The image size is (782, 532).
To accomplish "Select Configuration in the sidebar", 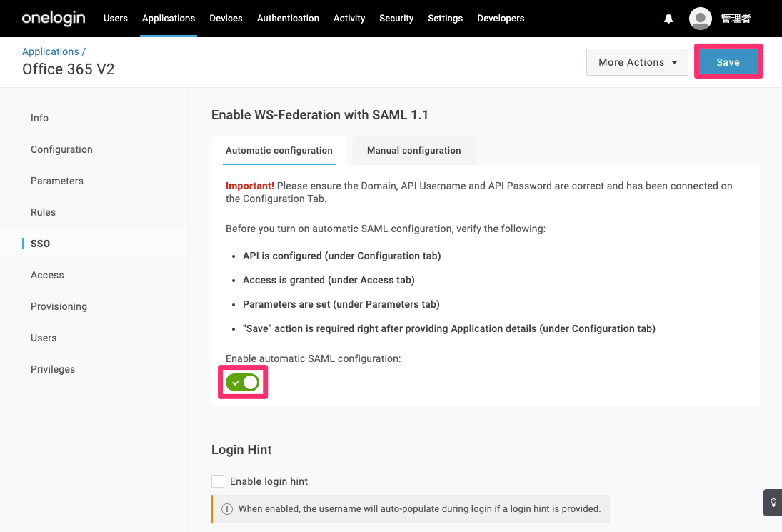I will 61,149.
